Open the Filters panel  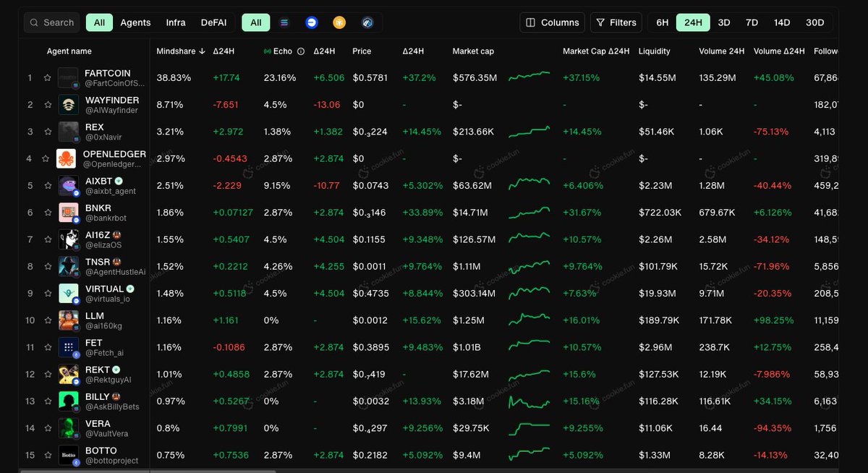[x=616, y=22]
